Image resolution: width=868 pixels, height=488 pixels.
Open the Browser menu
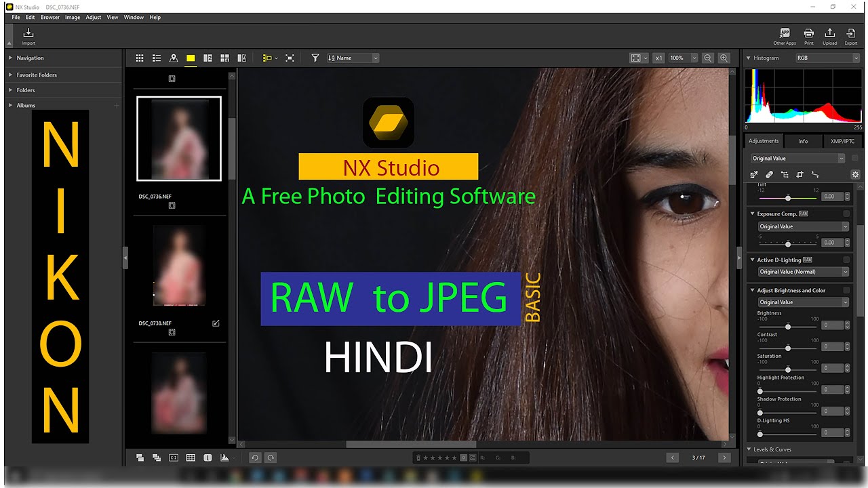[50, 18]
